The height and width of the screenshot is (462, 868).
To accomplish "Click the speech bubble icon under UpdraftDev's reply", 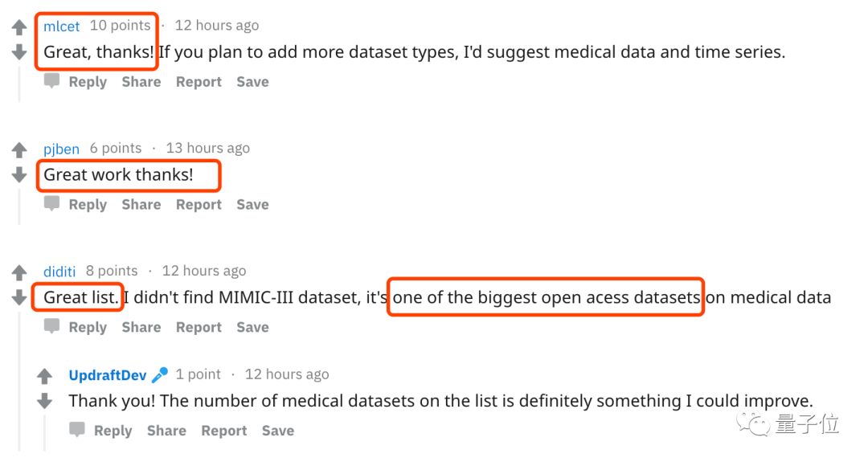I will click(77, 430).
